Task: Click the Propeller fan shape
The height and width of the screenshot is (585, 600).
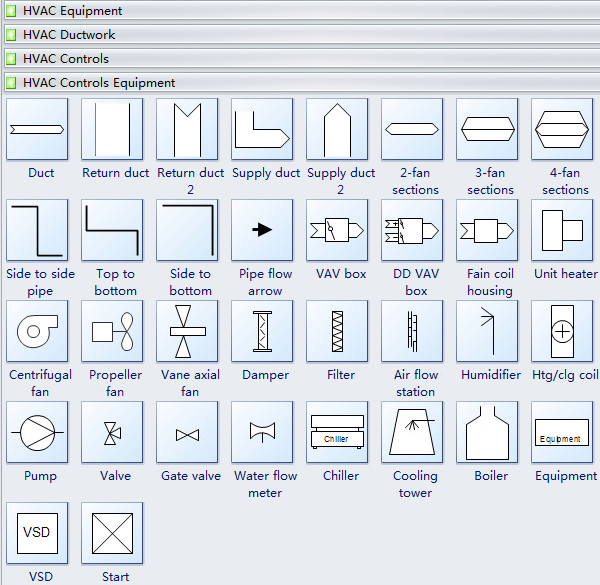Action: [113, 331]
